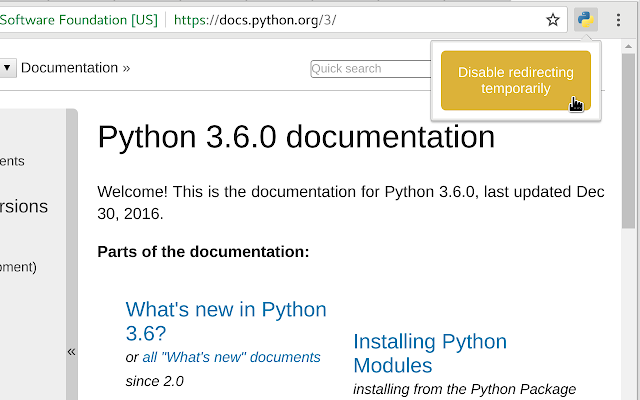This screenshot has width=640, height=400.
Task: Click the scroll up arrow of the page scrollbar
Action: [628, 47]
